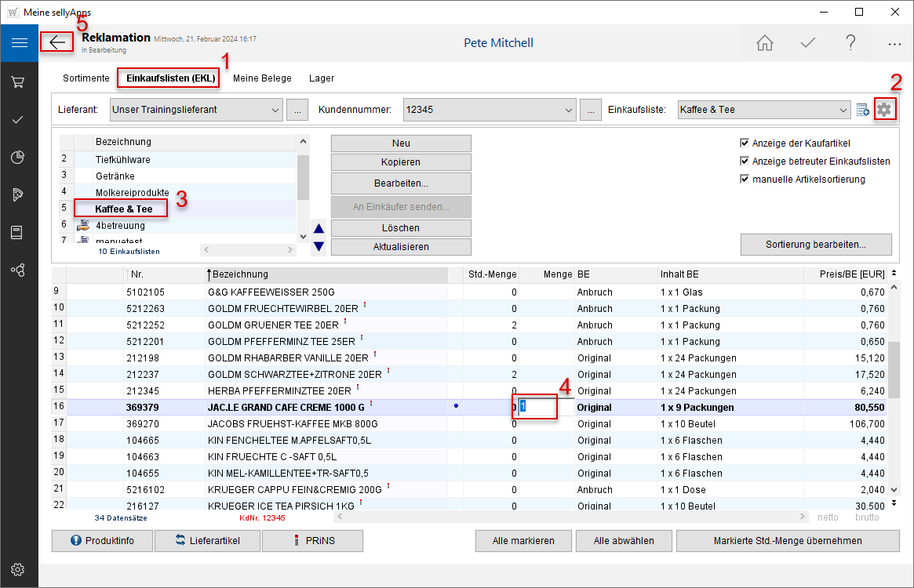The height and width of the screenshot is (588, 914).
Task: Open the Einkaufsliste dropdown
Action: 843,110
